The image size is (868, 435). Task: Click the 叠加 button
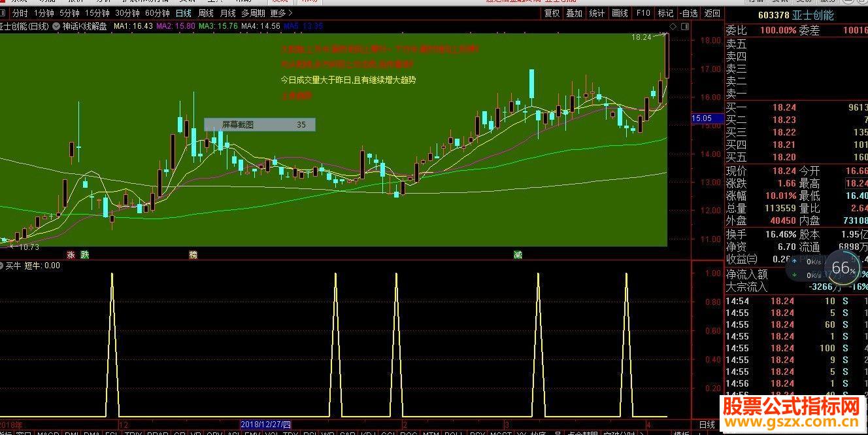575,13
